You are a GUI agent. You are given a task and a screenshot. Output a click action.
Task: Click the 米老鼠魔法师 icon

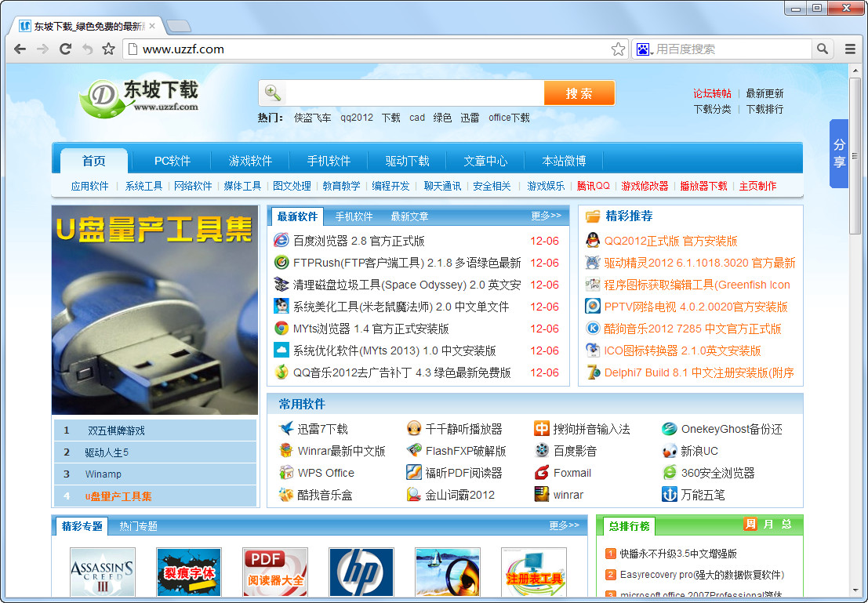[281, 307]
